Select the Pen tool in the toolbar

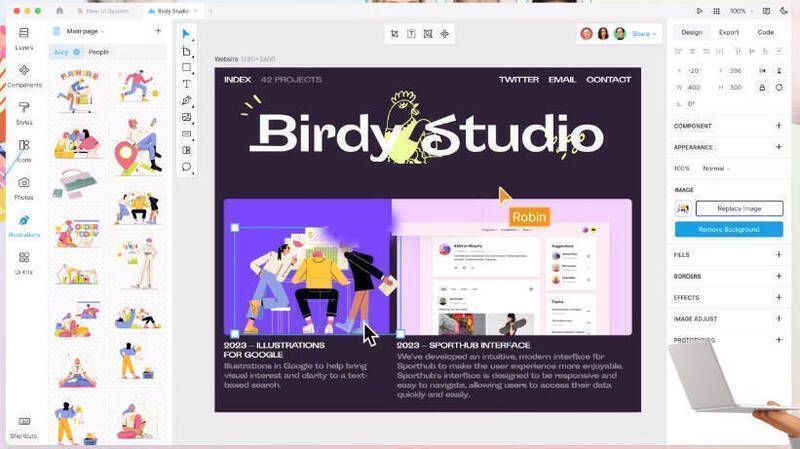tap(186, 101)
